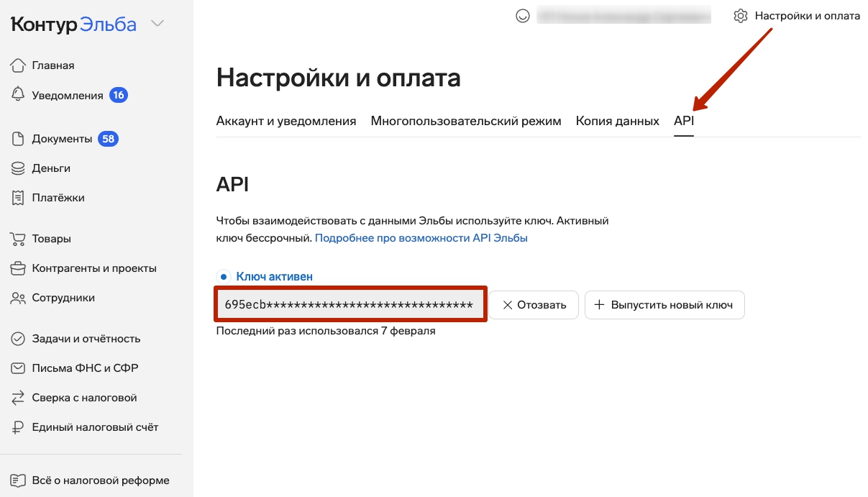The height and width of the screenshot is (497, 868).
Task: Click the masked API key field
Action: point(351,304)
